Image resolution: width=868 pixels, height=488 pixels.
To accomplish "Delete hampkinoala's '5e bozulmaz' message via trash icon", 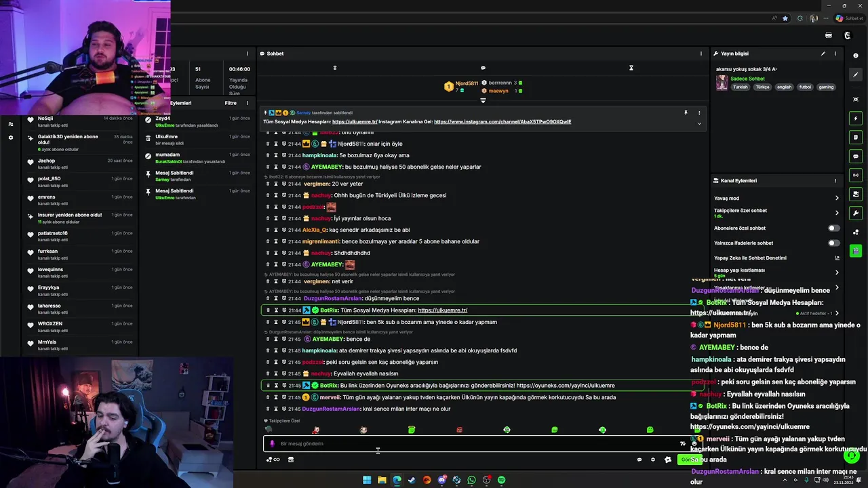I will coord(268,155).
